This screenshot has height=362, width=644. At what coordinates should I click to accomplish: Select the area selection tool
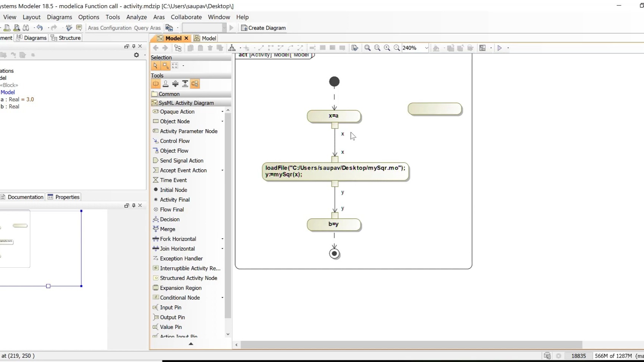pos(165,66)
